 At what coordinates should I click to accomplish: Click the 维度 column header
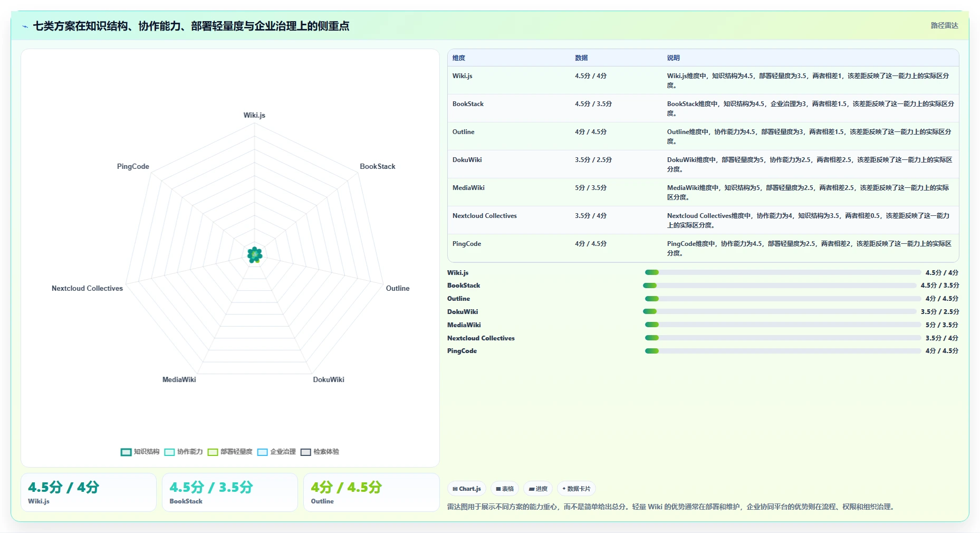(459, 58)
